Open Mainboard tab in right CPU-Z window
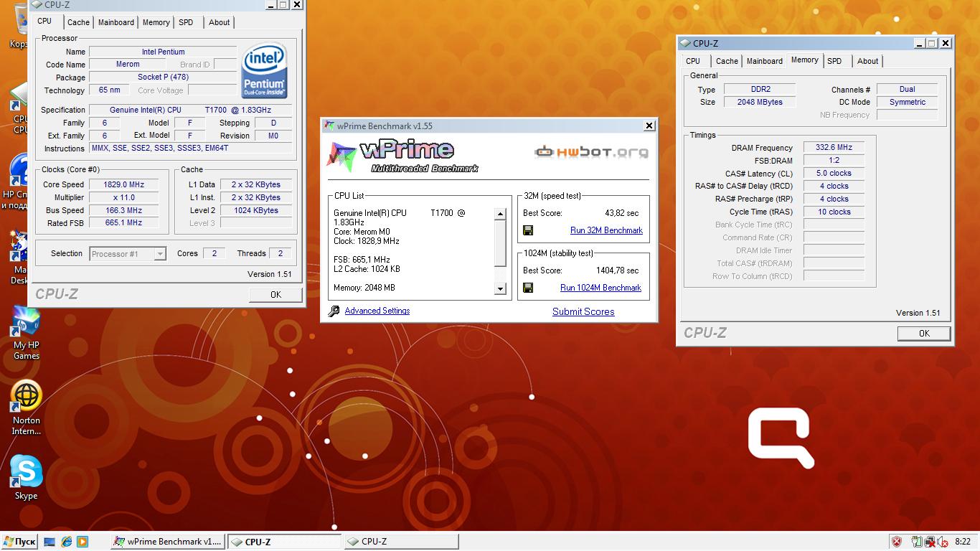The image size is (980, 551). coord(765,61)
